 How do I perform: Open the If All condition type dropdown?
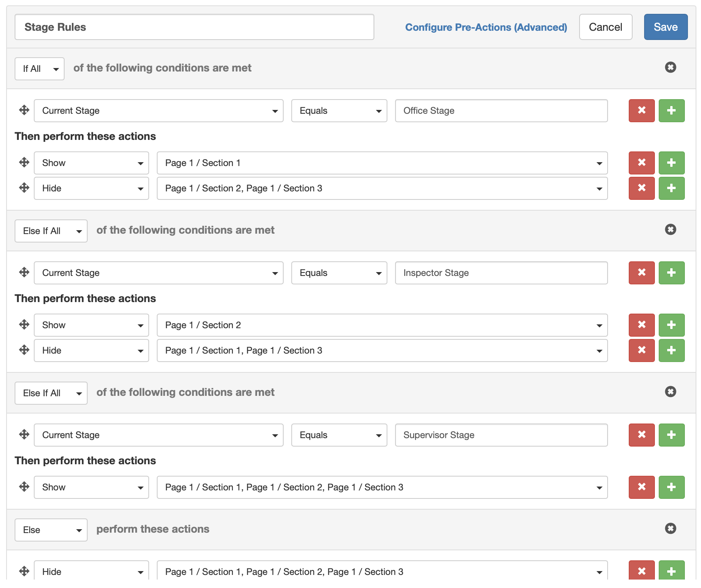coord(40,69)
